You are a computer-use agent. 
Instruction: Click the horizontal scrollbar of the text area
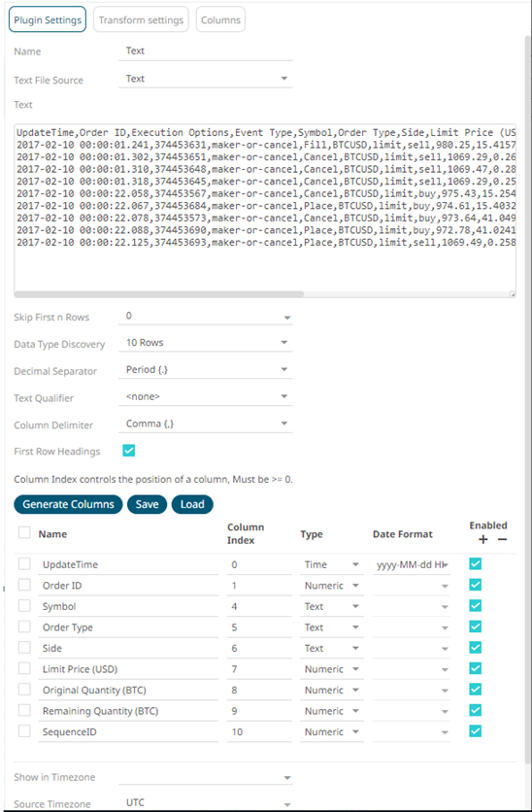tap(159, 293)
